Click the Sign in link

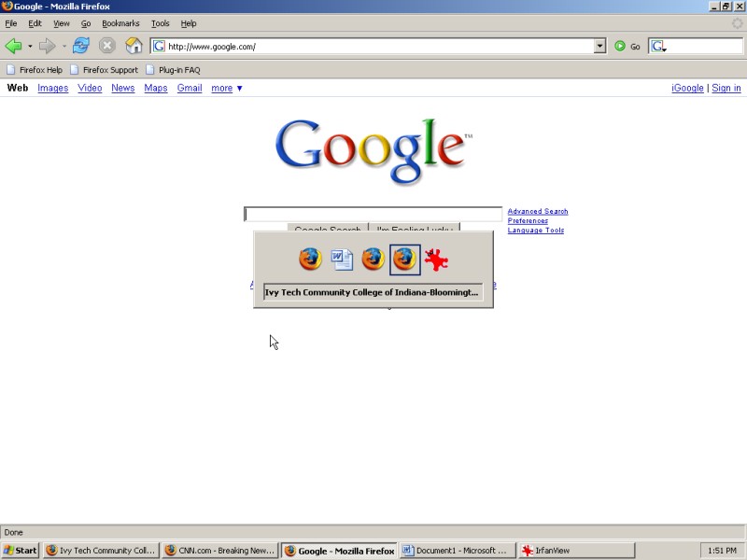coord(726,88)
